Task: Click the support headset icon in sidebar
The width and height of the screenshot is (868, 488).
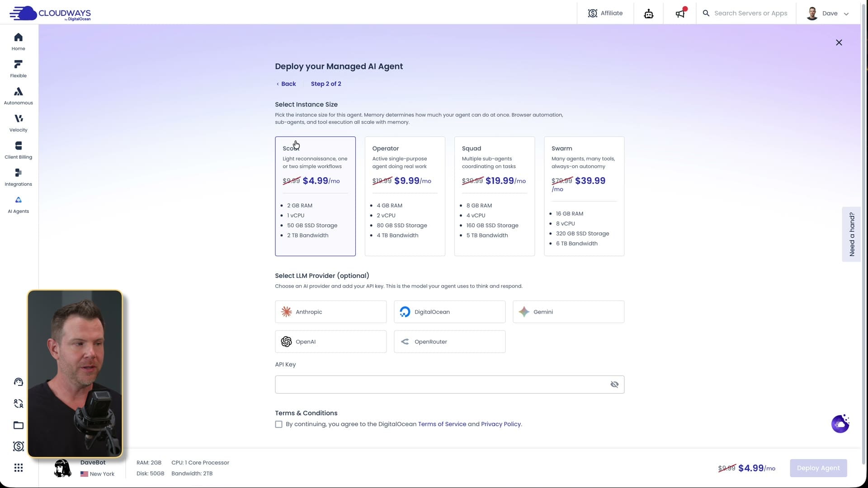Action: 18,382
